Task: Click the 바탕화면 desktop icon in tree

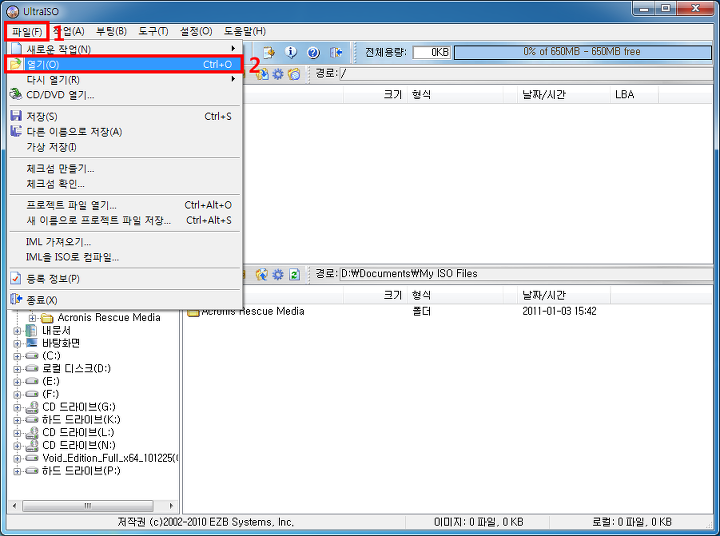Action: (x=31, y=343)
